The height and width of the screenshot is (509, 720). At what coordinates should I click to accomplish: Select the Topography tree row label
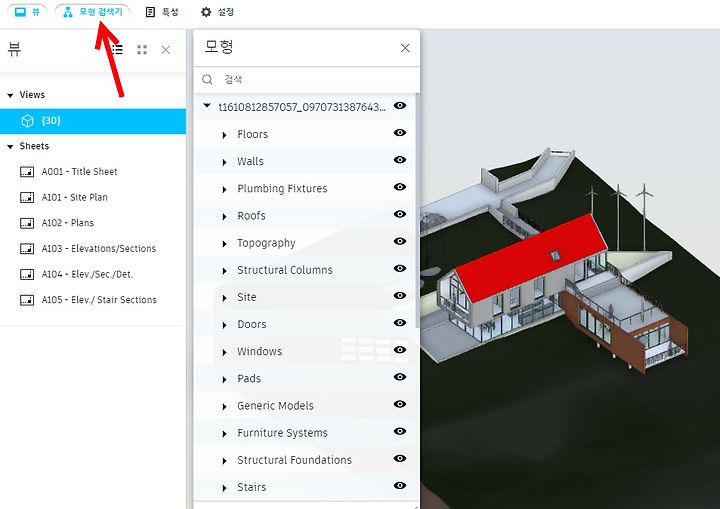[266, 243]
